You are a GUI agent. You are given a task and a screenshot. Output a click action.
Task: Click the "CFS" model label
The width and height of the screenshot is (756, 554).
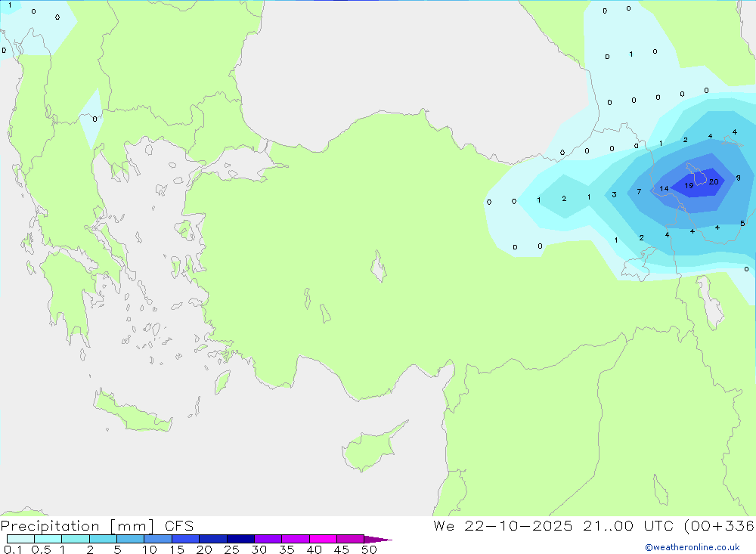coord(179,526)
